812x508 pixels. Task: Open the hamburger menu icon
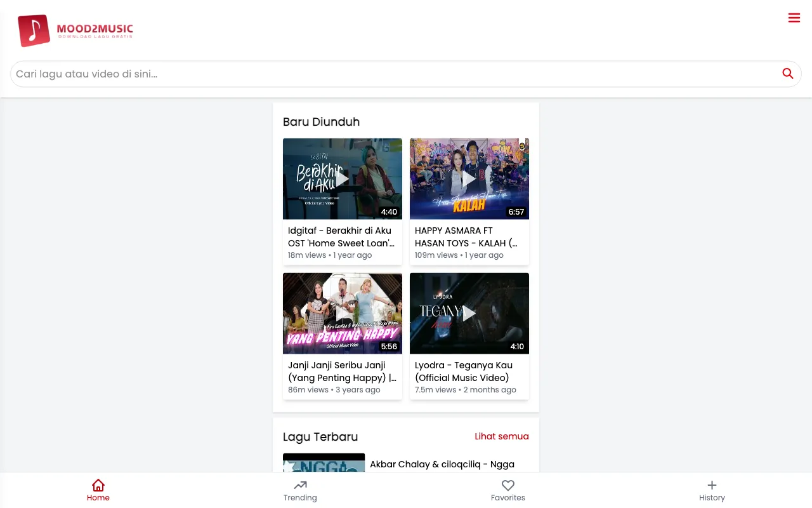click(794, 18)
